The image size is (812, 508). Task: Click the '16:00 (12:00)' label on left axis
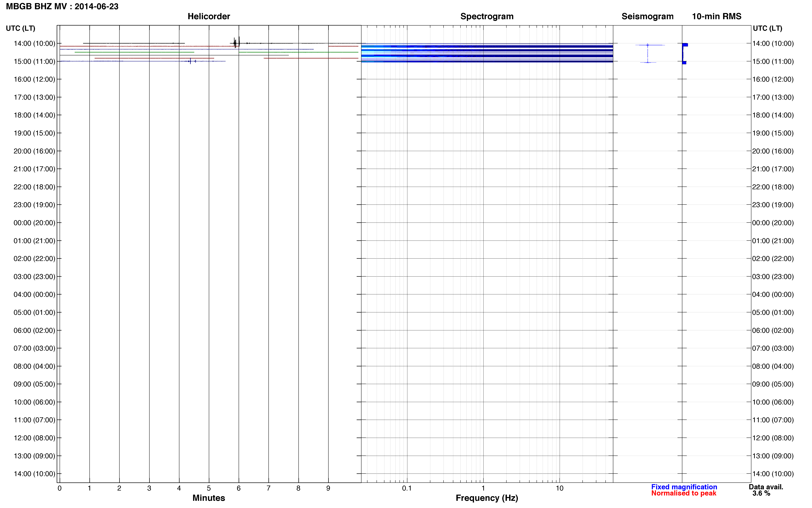tap(34, 79)
